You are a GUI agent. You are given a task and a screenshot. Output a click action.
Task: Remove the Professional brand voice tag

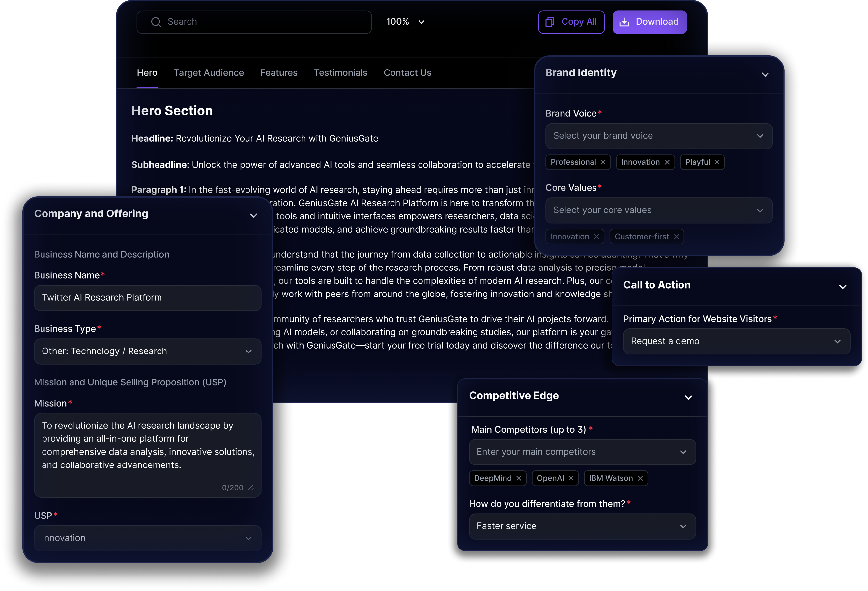pyautogui.click(x=603, y=162)
